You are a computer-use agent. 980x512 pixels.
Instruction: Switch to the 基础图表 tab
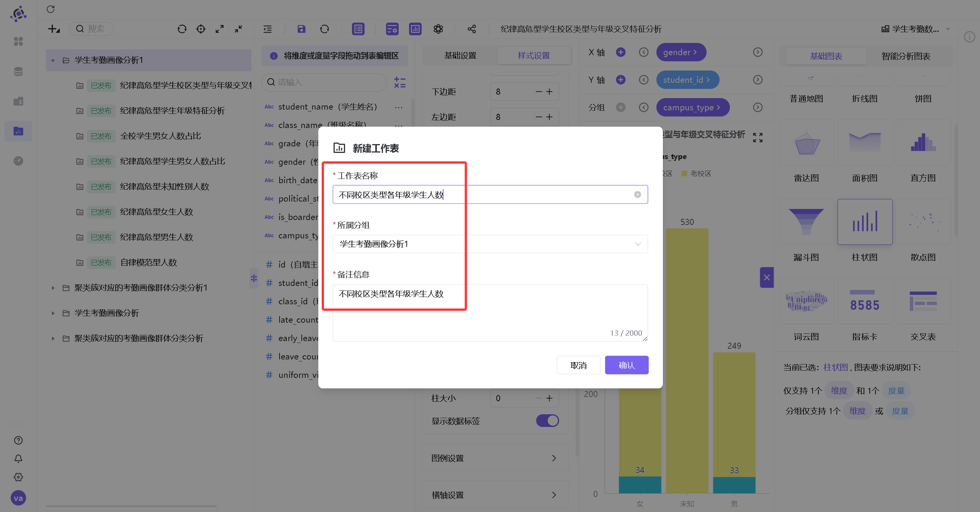[x=826, y=56]
